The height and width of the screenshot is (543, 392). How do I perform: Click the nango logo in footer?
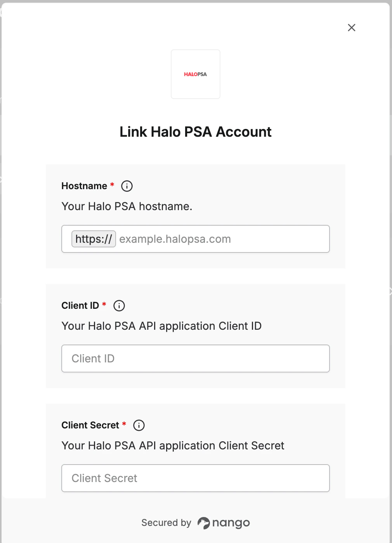tap(224, 523)
